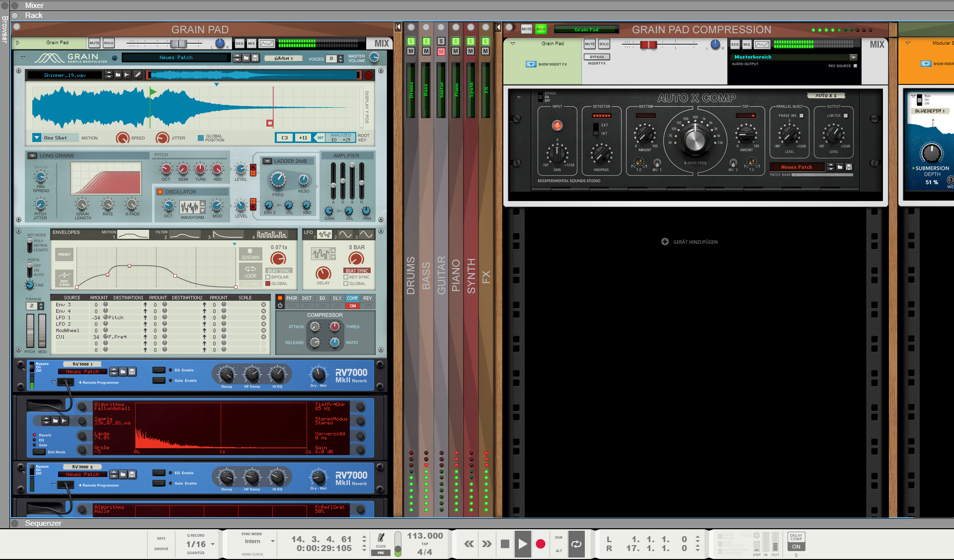Mute the Grain Pad mix channel
The image size is (954, 560).
pyautogui.click(x=94, y=43)
